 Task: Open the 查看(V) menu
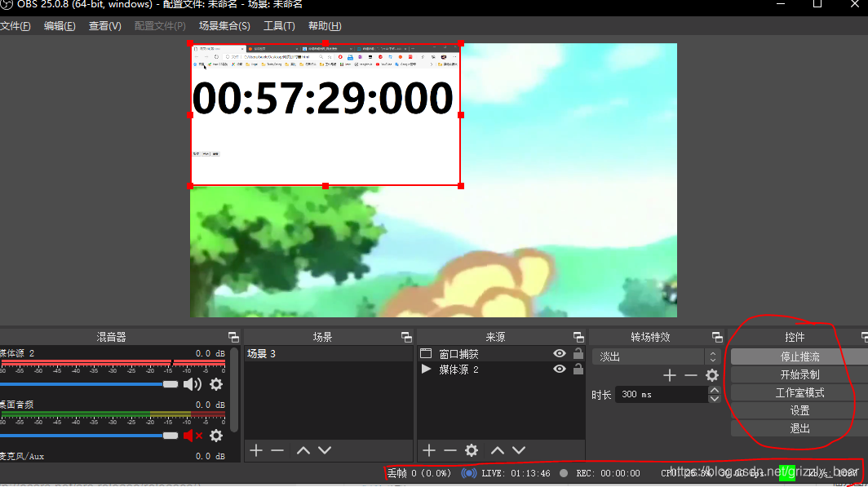point(104,26)
